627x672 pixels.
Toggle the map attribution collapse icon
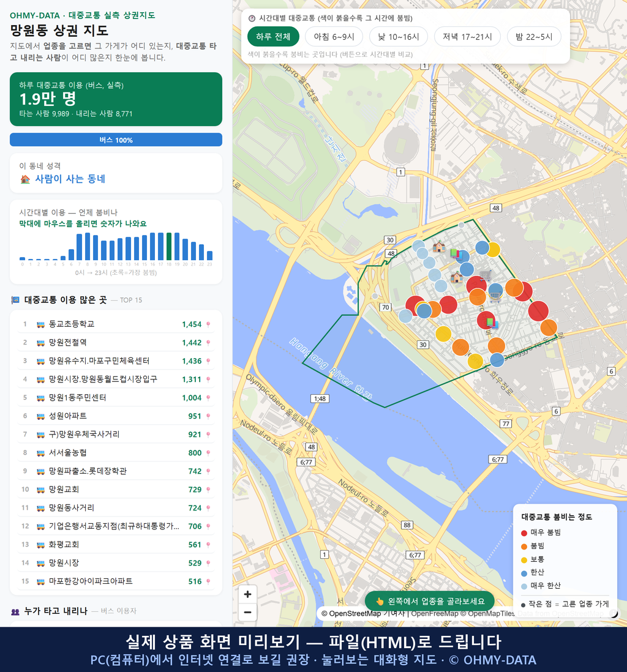(614, 613)
